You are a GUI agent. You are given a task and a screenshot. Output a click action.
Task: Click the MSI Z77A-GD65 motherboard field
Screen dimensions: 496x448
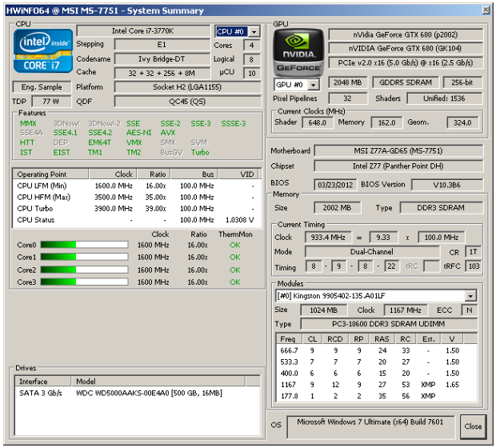398,151
